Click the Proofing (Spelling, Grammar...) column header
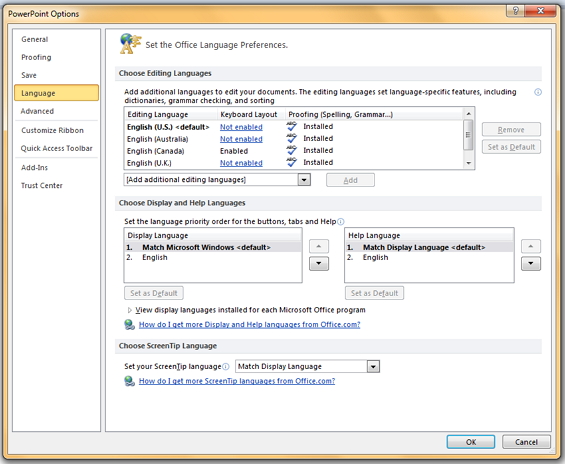Viewport: 565px width, 464px height. pos(374,114)
